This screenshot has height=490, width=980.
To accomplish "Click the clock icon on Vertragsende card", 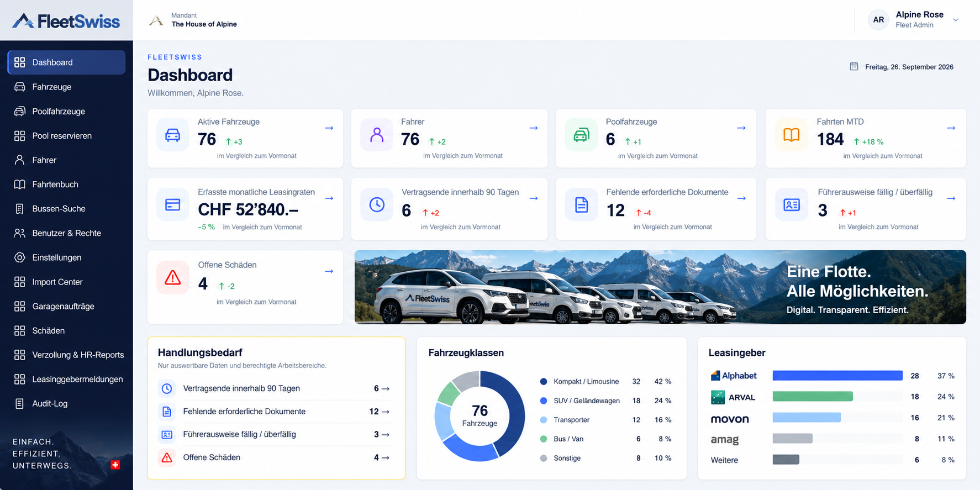I will (377, 205).
